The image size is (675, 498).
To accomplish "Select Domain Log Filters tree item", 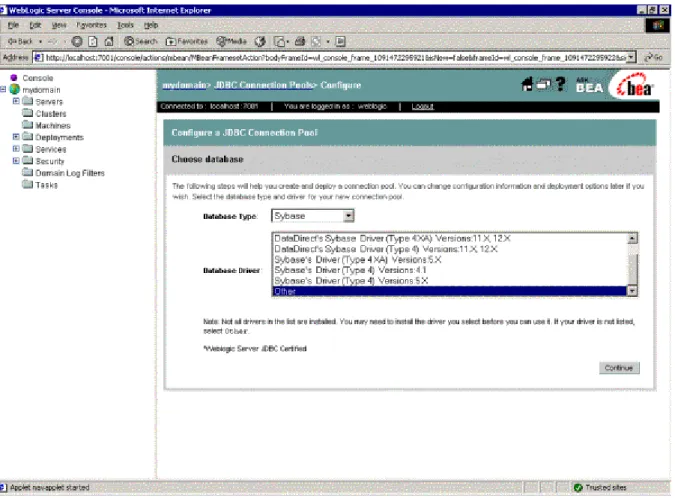I will pyautogui.click(x=70, y=173).
